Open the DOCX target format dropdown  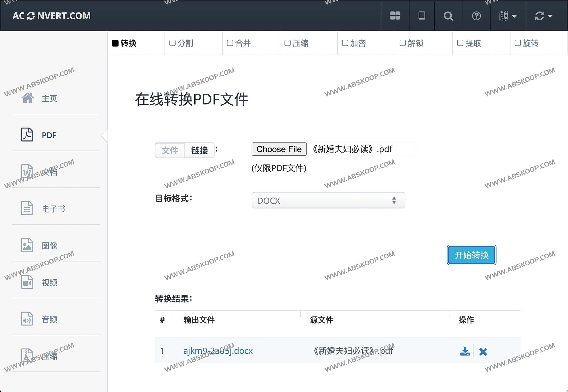tap(328, 200)
